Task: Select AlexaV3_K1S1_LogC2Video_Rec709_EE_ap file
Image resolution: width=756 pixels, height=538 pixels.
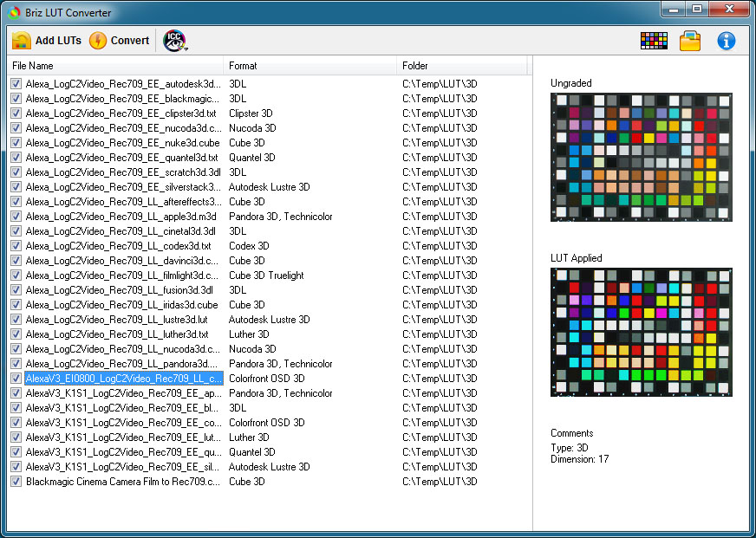Action: click(x=124, y=393)
